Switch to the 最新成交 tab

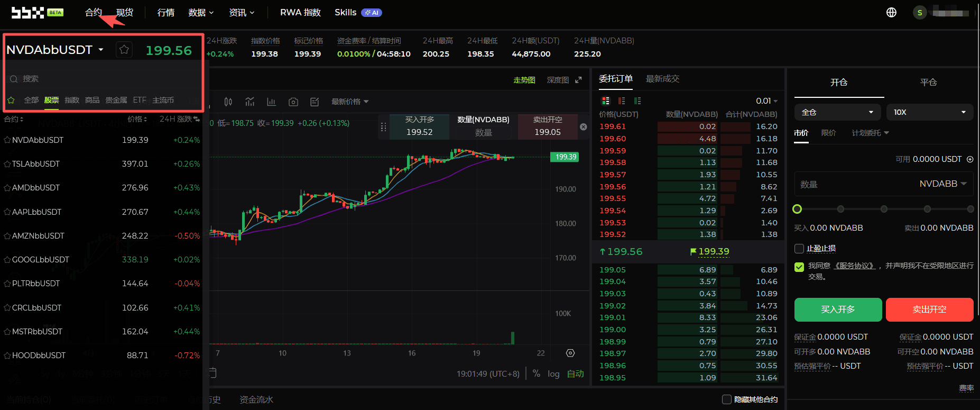click(662, 79)
